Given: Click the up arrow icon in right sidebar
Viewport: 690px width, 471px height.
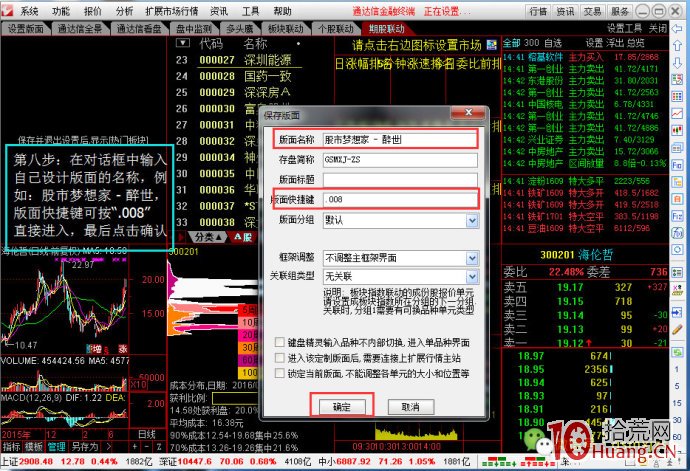Looking at the screenshot, I should point(677,45).
